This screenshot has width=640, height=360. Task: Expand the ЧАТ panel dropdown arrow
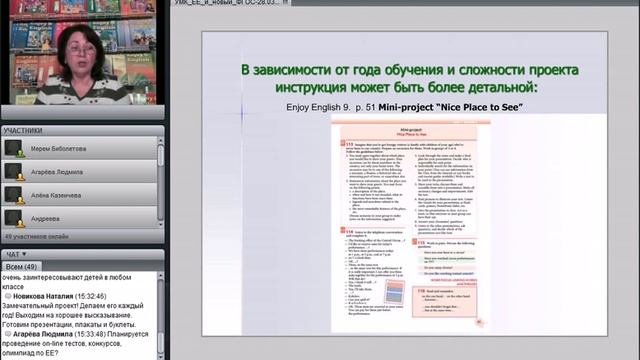point(24,254)
